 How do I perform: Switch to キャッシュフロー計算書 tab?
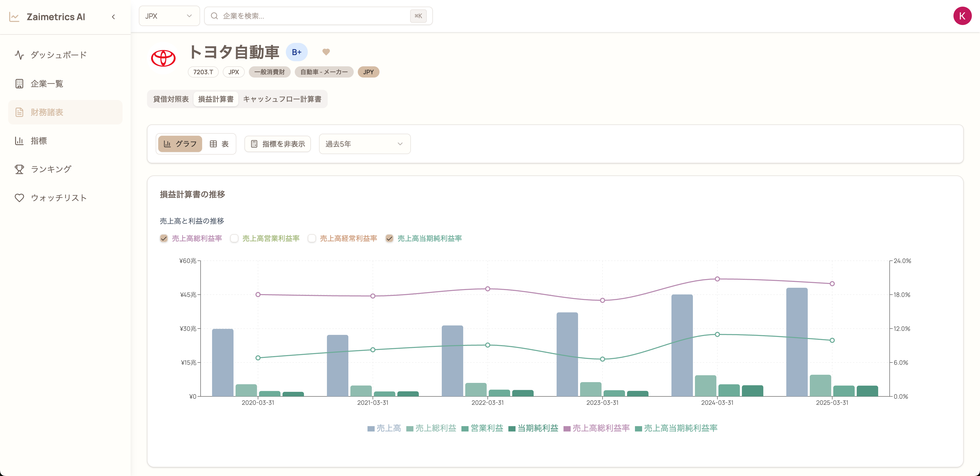282,99
